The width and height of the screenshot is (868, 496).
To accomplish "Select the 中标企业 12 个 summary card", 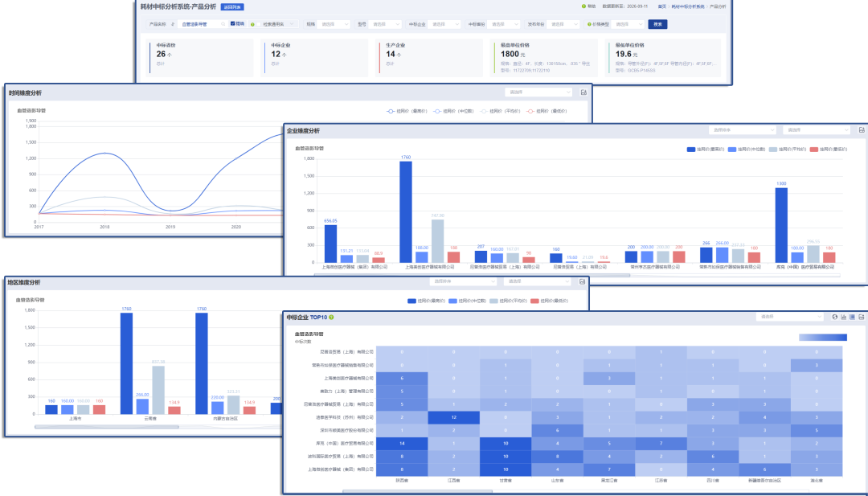I will click(314, 57).
